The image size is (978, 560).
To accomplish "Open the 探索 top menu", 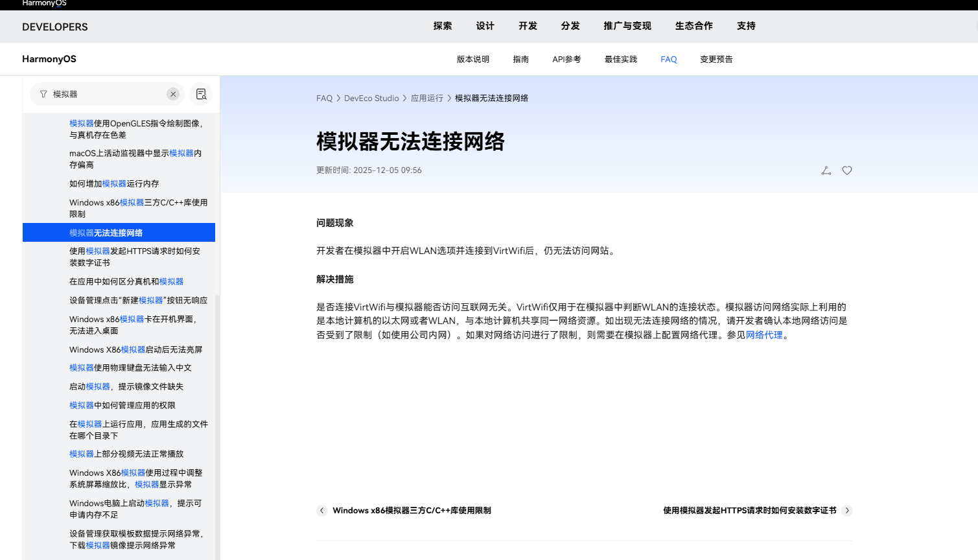I will click(x=443, y=26).
